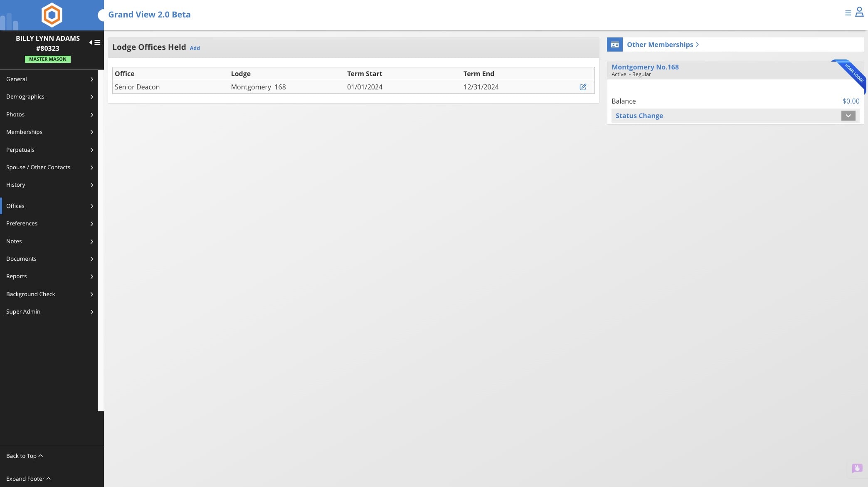Click the Senior Deacon cell
The width and height of the screenshot is (868, 487).
point(137,87)
